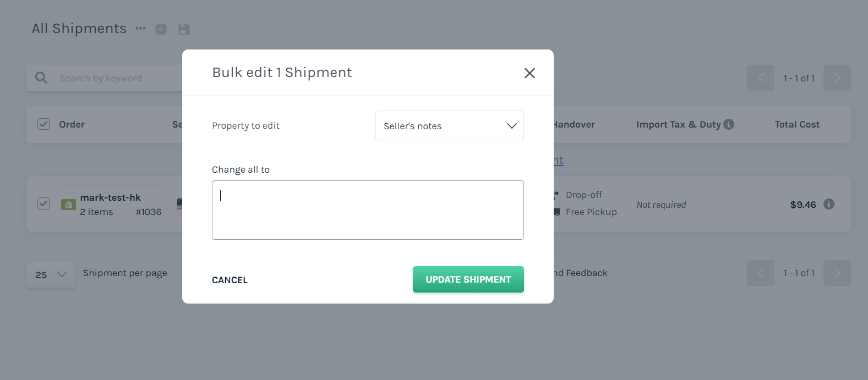Uncheck the mark-test-hk shipment checkbox
868x380 pixels.
click(x=43, y=203)
